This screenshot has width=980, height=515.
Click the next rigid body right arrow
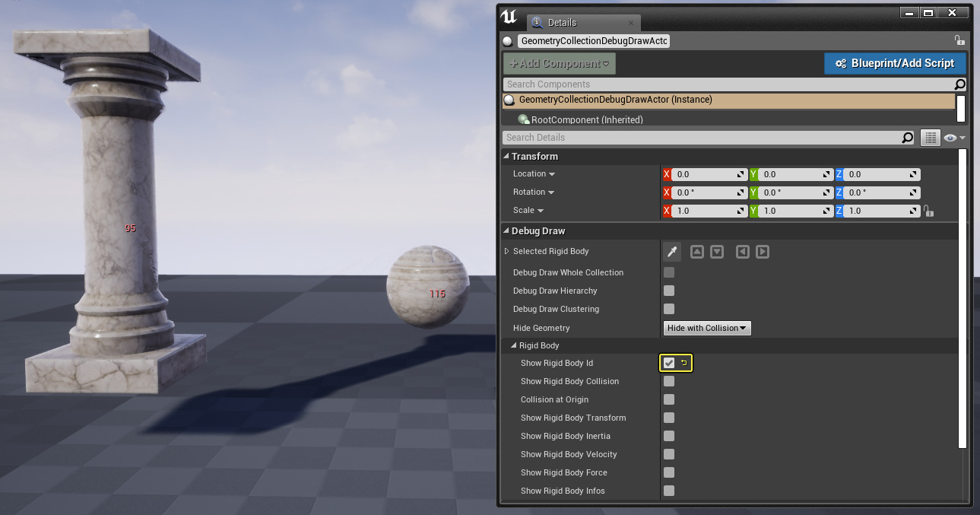(x=763, y=251)
